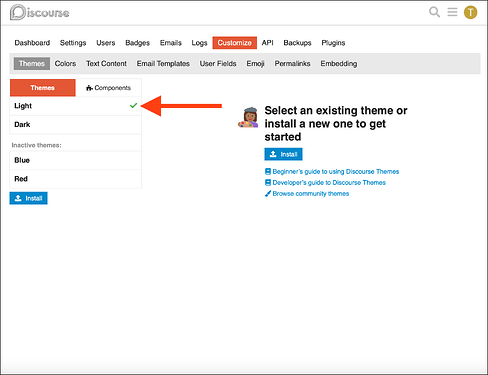Switch to the Badges tab
The width and height of the screenshot is (488, 375).
point(137,43)
